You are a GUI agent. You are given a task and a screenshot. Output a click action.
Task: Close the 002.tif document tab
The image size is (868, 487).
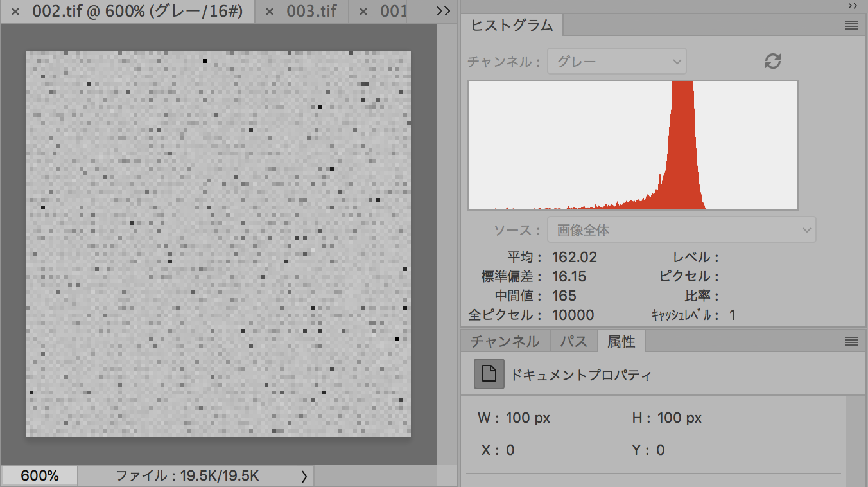tap(15, 12)
